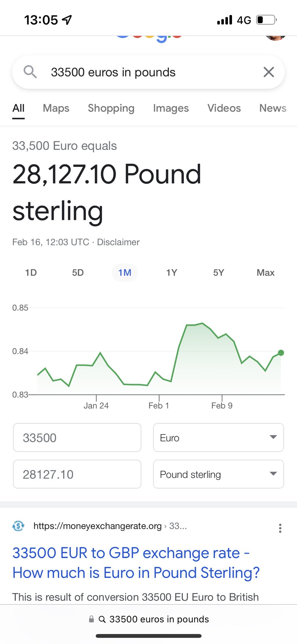
Task: Show the 5Y chart range
Action: pyautogui.click(x=219, y=273)
